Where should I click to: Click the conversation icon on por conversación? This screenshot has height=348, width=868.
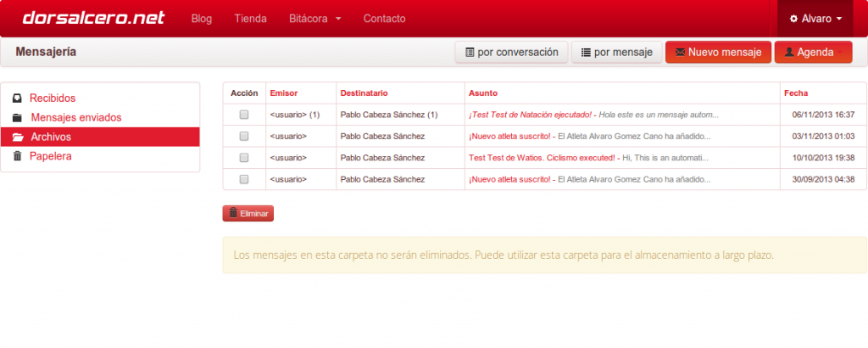pyautogui.click(x=470, y=53)
